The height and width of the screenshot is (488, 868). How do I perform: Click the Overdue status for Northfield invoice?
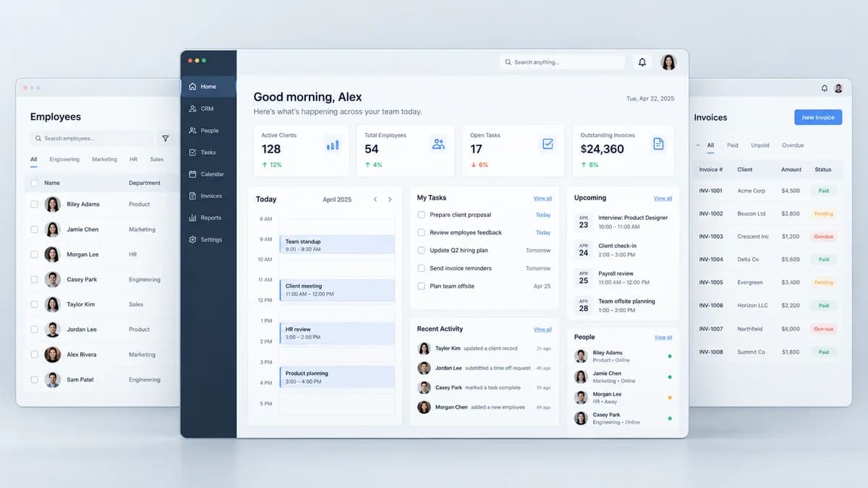click(823, 329)
